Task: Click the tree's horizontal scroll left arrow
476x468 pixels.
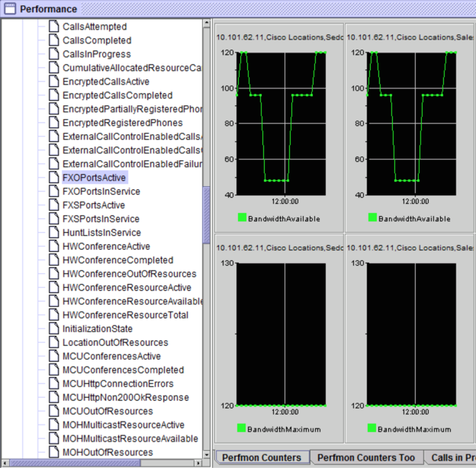Action: pyautogui.click(x=5, y=463)
